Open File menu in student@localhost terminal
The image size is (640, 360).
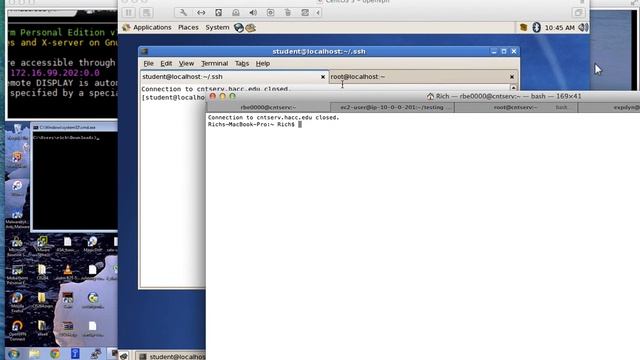pos(149,63)
